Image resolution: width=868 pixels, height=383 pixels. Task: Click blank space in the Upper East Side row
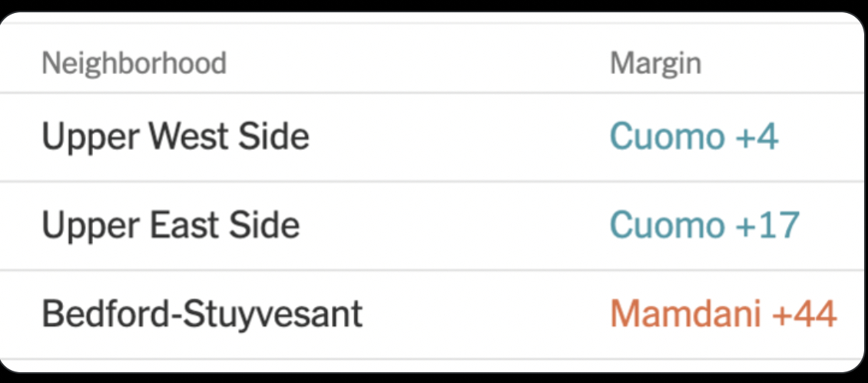(461, 225)
